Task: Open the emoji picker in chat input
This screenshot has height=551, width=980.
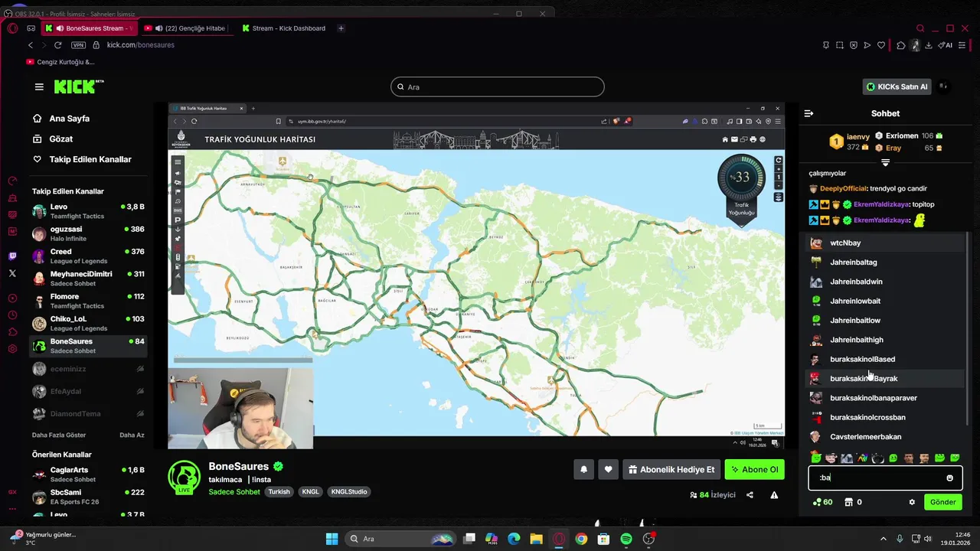Action: (x=949, y=478)
